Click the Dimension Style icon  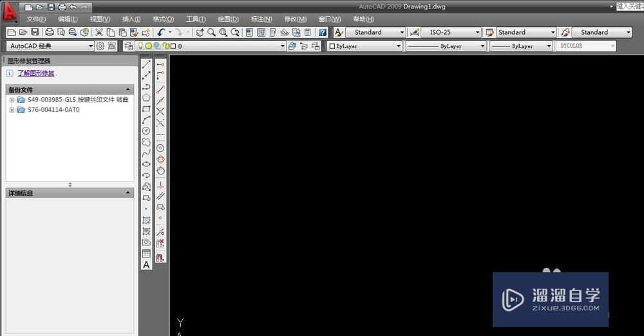[414, 32]
